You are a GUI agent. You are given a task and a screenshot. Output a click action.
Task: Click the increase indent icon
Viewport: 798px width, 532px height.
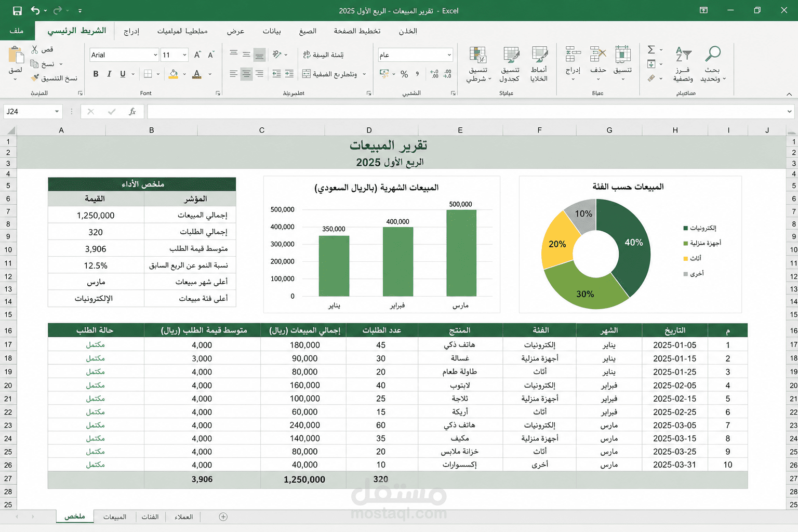[289, 74]
